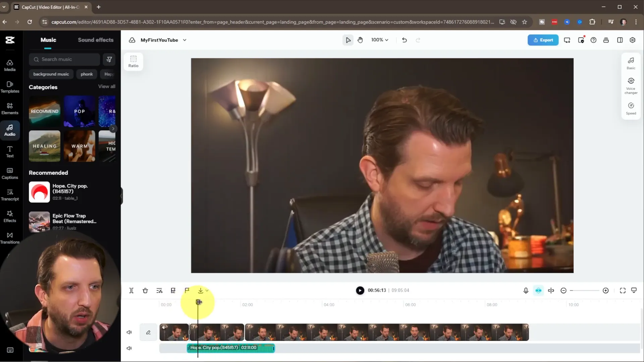Zoom out the timeline

click(x=563, y=291)
